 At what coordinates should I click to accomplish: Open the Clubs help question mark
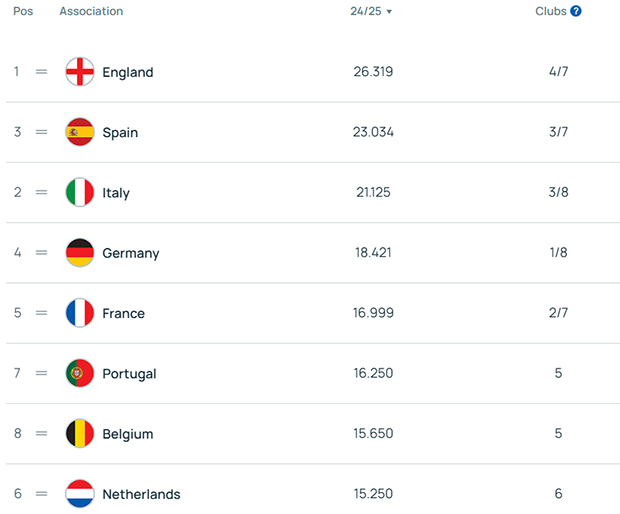(576, 12)
